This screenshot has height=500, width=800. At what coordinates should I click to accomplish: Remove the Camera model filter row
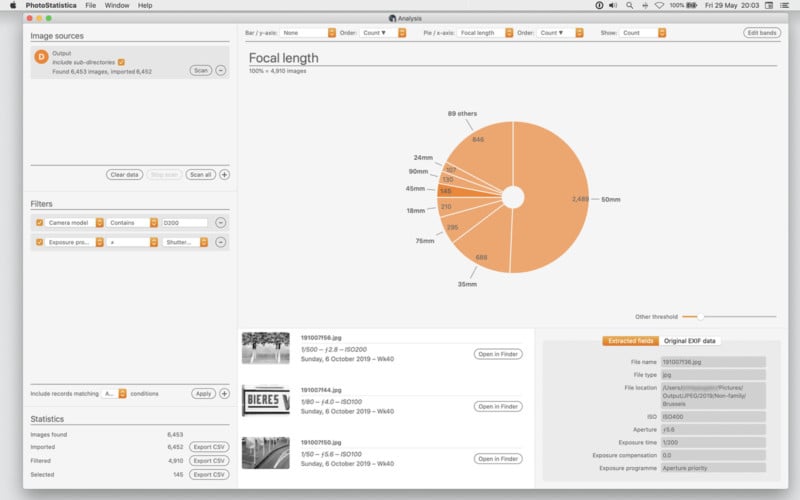click(220, 222)
